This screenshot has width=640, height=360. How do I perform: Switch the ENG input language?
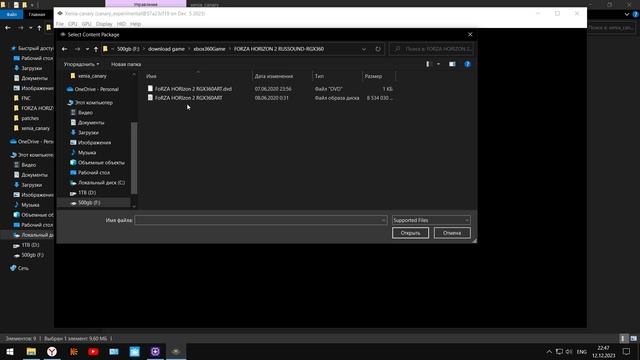(x=582, y=351)
